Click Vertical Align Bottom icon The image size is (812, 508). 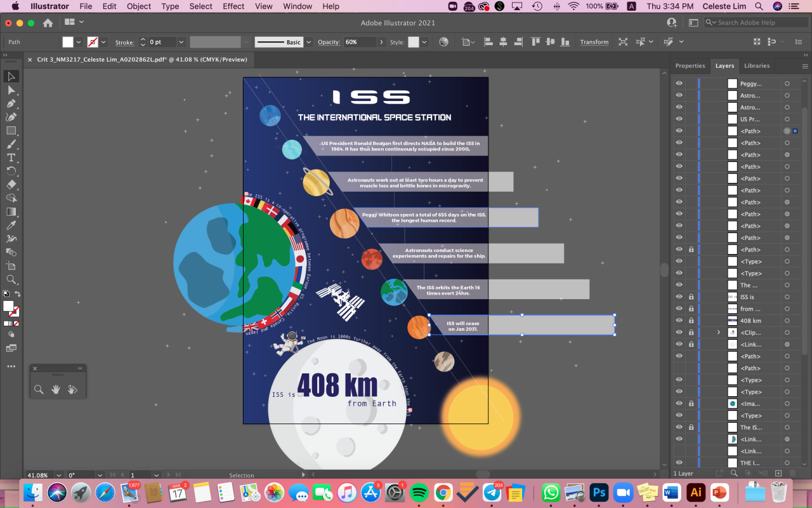coord(565,42)
